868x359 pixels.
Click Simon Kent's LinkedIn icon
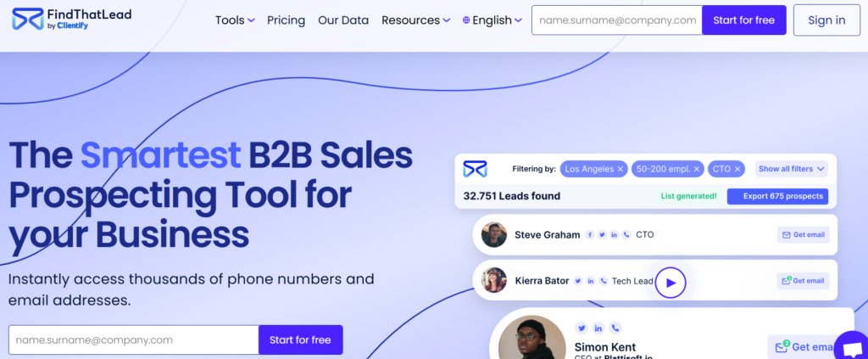tap(598, 328)
